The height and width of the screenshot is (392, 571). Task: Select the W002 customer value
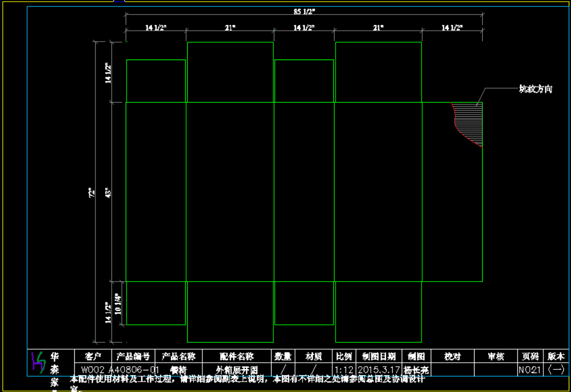tap(93, 370)
